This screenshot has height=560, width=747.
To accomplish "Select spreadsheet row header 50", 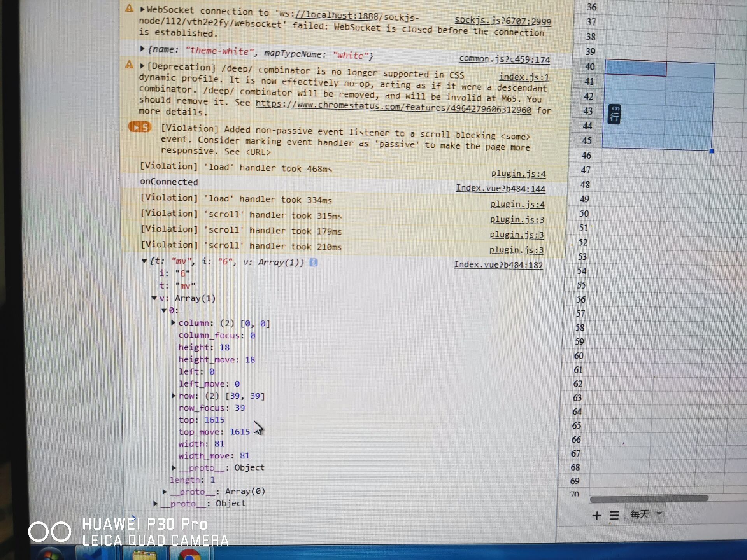I will tap(584, 213).
